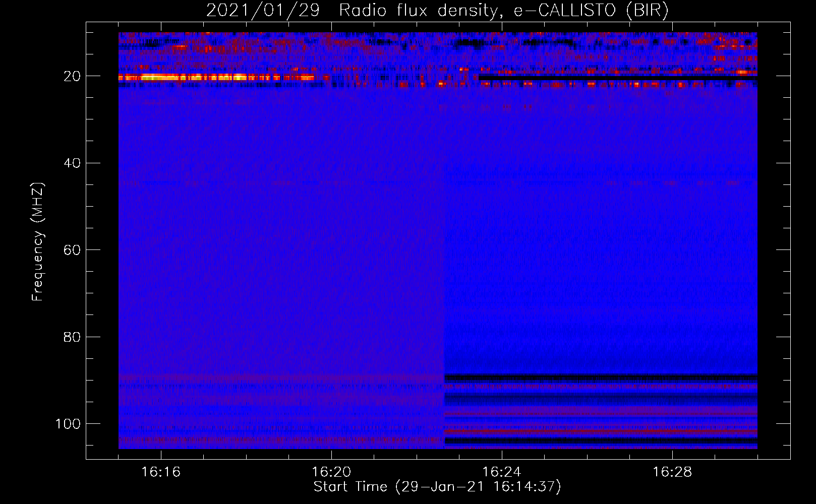
Task: Click the 100 MHz frequency tick label
Action: point(68,424)
